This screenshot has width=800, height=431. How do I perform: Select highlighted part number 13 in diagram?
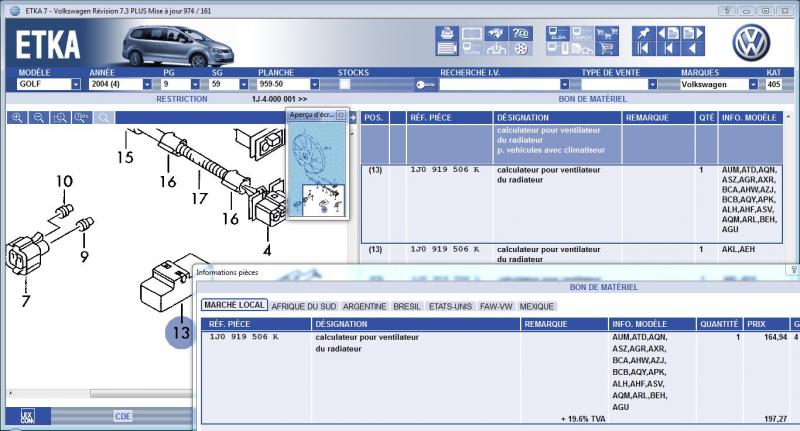181,333
